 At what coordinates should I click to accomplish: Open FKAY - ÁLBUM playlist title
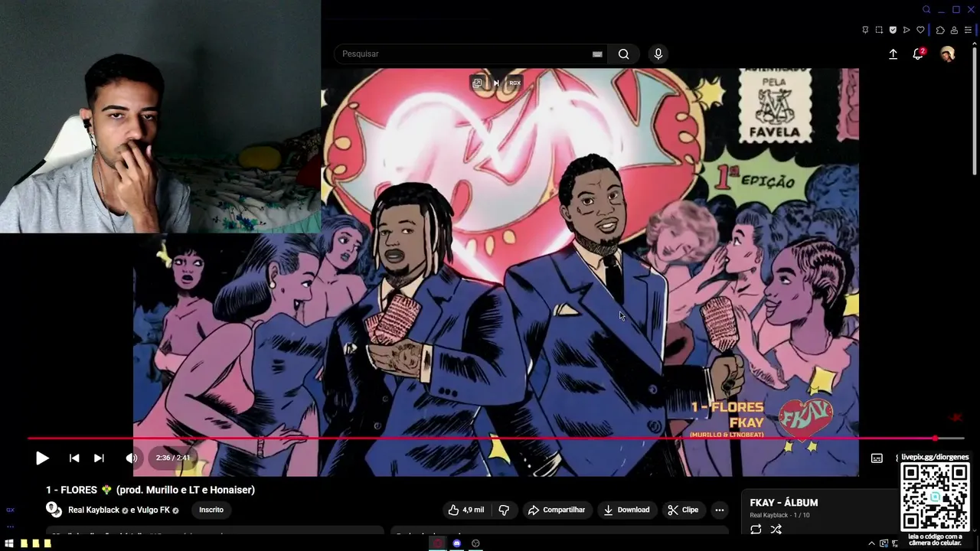[784, 503]
